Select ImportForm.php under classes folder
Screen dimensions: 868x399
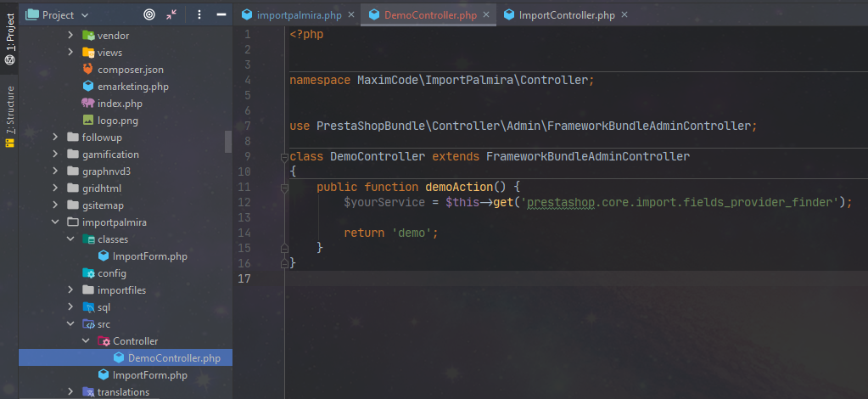[150, 256]
